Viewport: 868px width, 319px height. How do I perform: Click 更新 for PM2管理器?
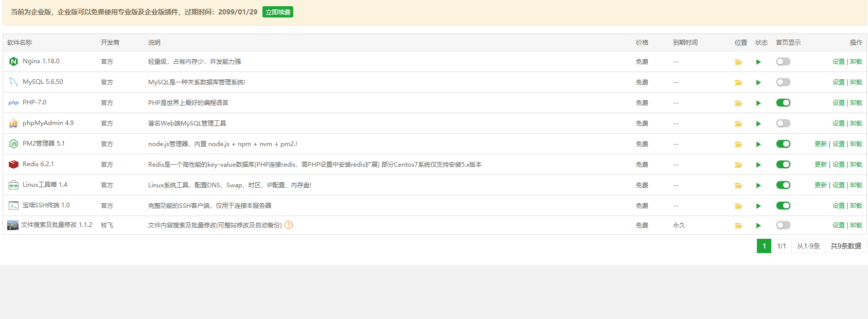(821, 144)
